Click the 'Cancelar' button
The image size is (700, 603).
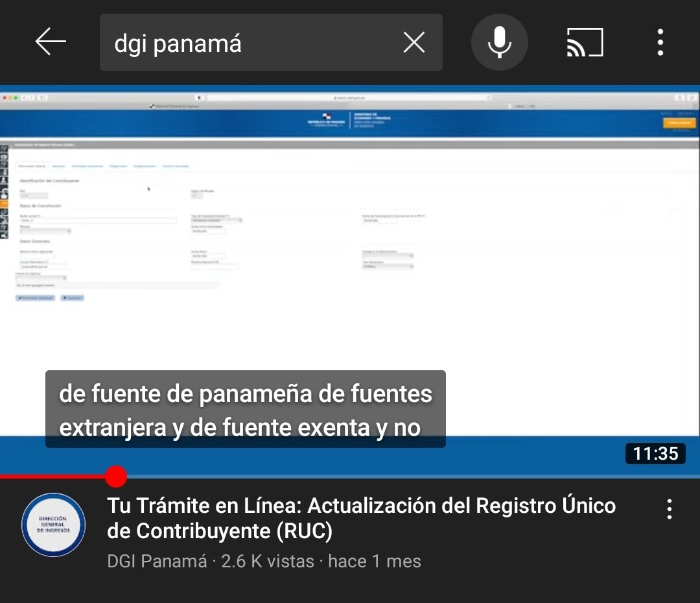pos(72,298)
